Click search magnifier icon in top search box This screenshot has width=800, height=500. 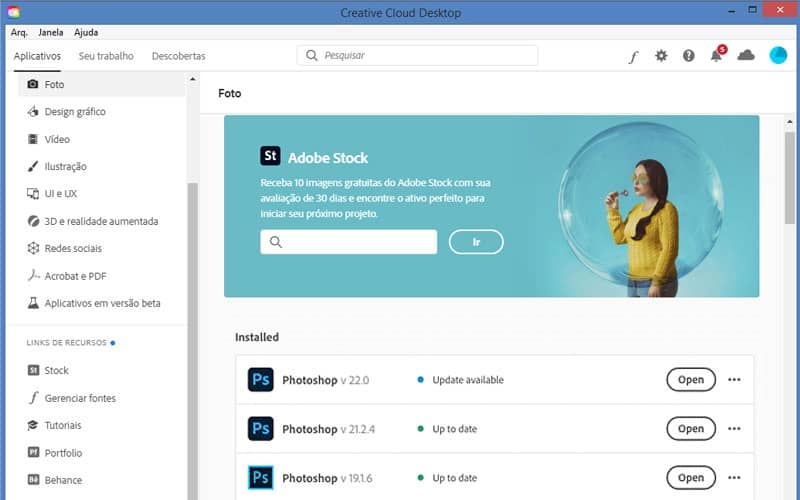tap(311, 55)
